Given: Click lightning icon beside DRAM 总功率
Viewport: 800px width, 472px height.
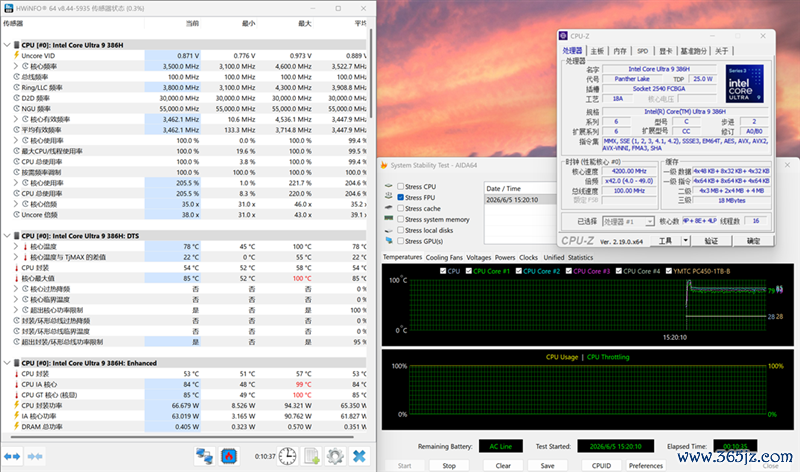Looking at the screenshot, I should (x=16, y=427).
